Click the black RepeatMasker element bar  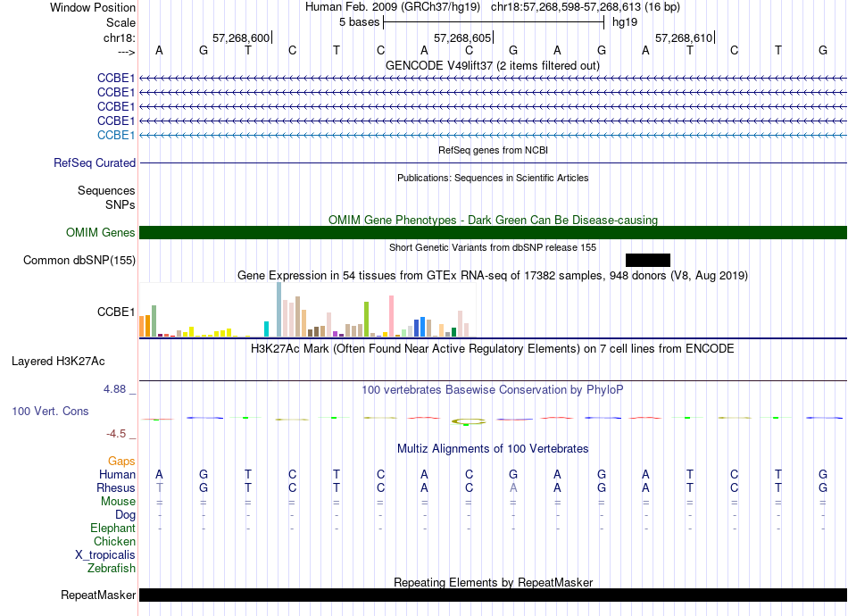[493, 595]
